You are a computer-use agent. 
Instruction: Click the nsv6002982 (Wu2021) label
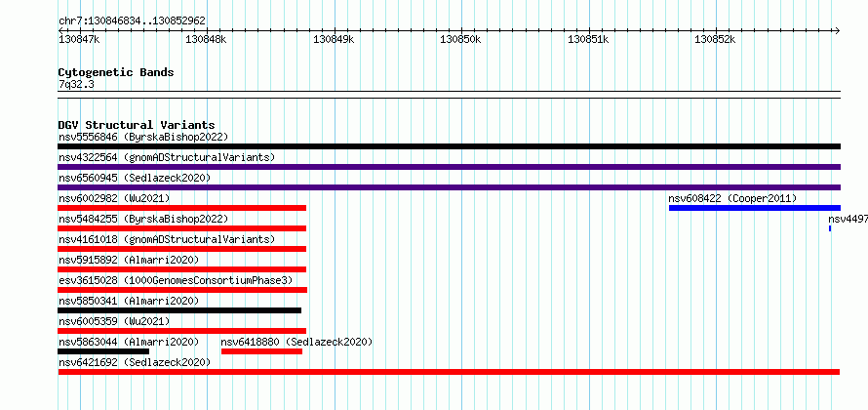[x=114, y=198]
